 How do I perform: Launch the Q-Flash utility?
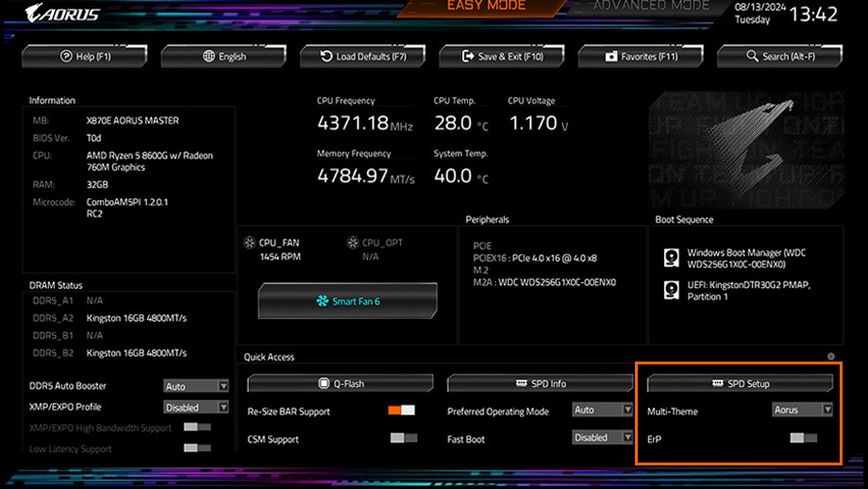[340, 383]
